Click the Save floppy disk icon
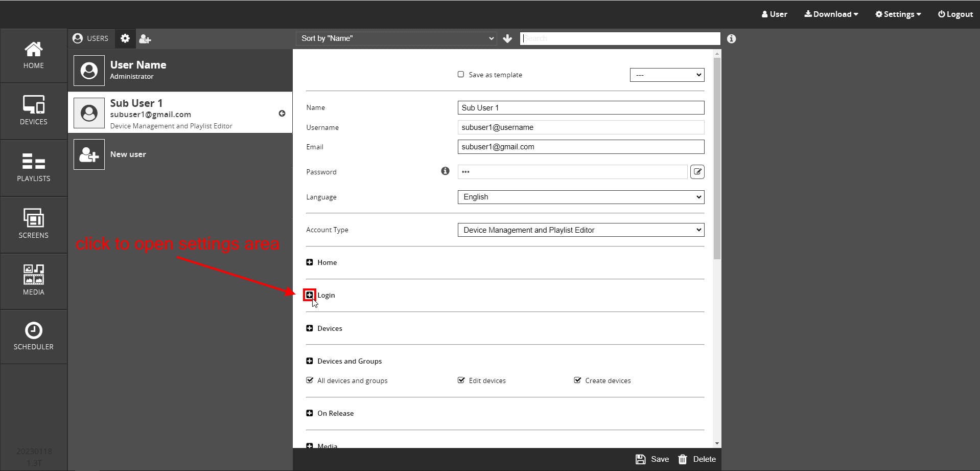 [x=640, y=459]
